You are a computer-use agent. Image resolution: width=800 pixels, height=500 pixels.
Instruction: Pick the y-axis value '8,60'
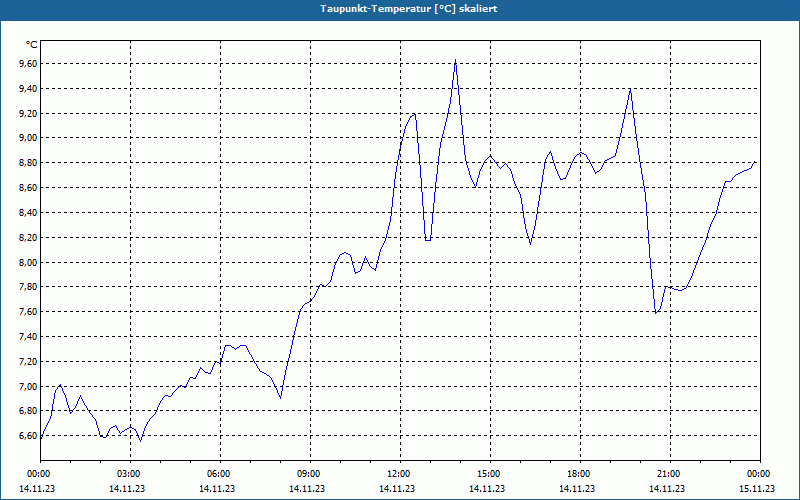[x=29, y=188]
